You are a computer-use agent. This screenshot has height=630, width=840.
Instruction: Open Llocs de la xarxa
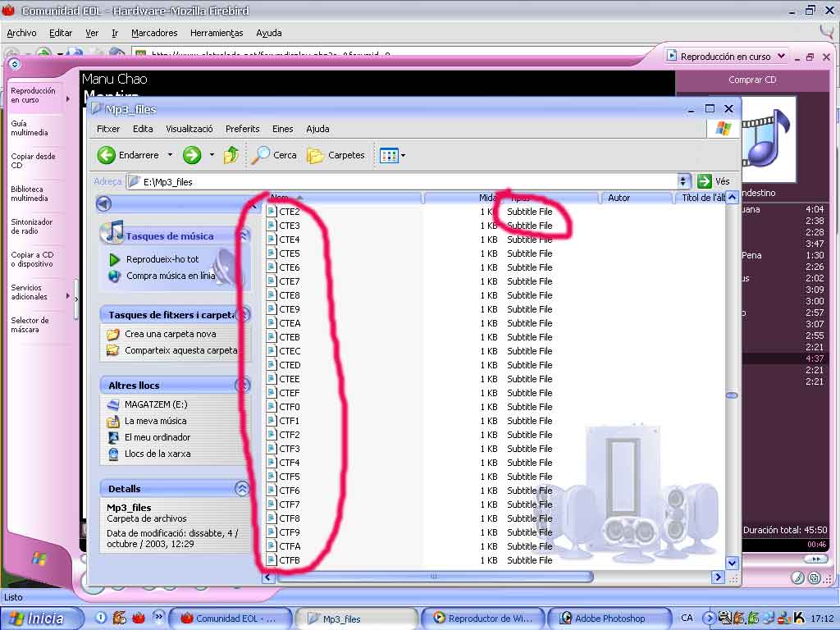pos(157,454)
